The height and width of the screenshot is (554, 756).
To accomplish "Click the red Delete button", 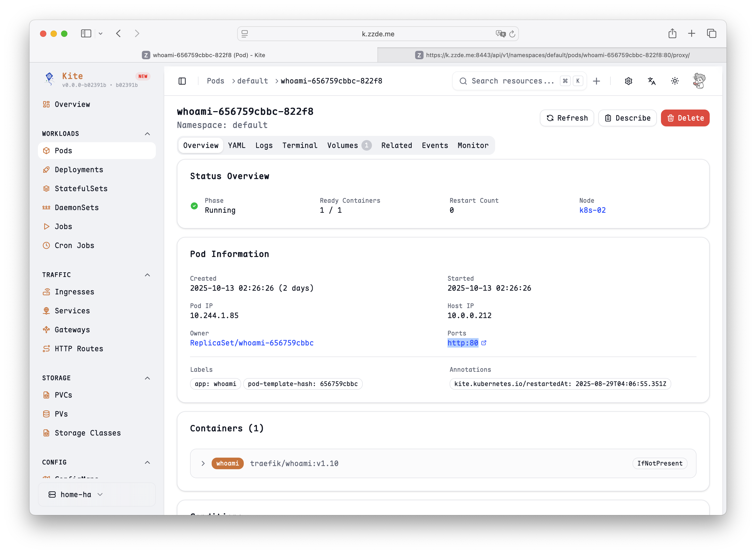I will [685, 118].
